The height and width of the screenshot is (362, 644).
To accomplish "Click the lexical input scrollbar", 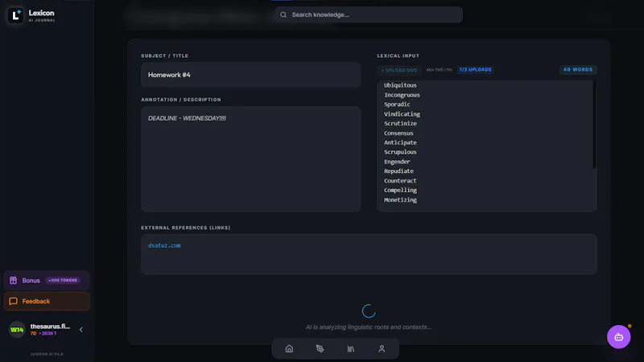I will click(594, 125).
